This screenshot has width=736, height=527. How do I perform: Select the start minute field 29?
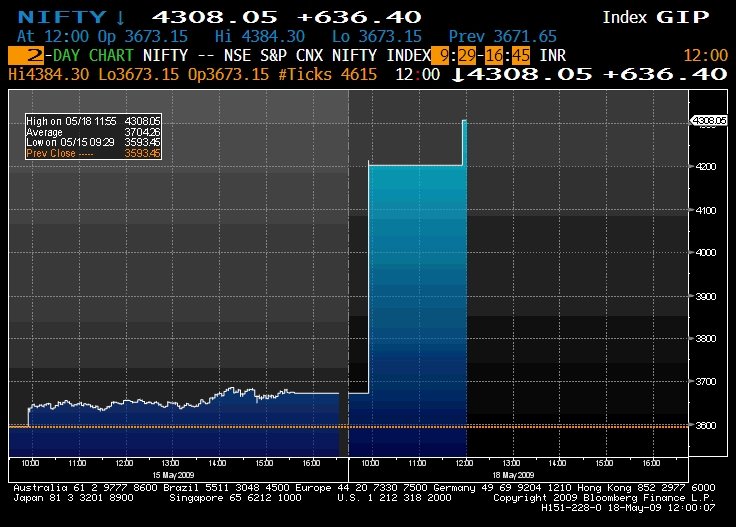467,55
